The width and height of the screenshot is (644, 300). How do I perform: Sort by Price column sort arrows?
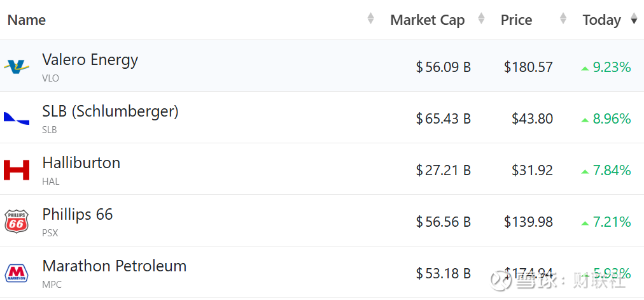(x=563, y=19)
